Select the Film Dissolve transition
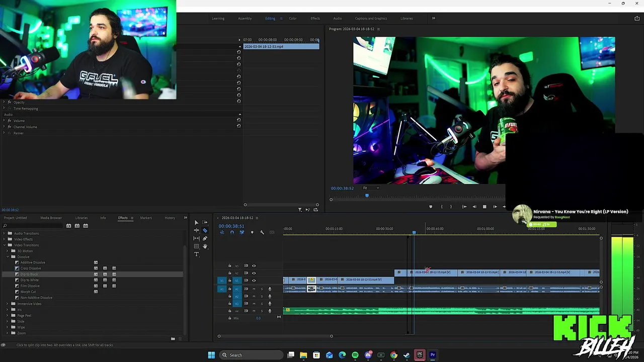Screen dimensions: 644x362 pyautogui.click(x=30, y=286)
